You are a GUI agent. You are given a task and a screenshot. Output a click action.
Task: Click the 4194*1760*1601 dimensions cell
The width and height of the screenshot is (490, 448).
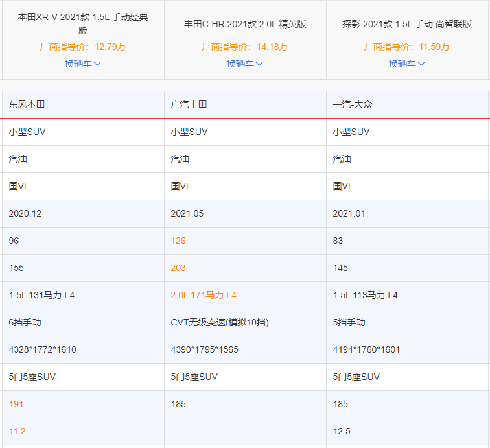point(408,349)
